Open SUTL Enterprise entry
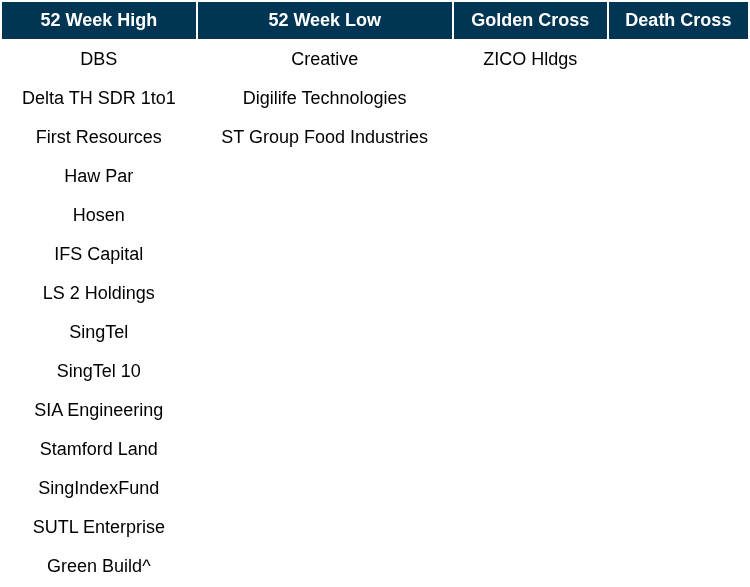 [x=99, y=527]
